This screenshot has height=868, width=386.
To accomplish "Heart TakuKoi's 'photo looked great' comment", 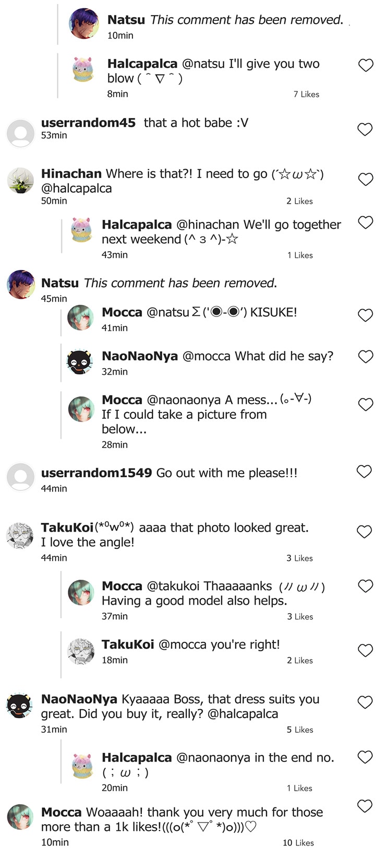I will point(364,532).
